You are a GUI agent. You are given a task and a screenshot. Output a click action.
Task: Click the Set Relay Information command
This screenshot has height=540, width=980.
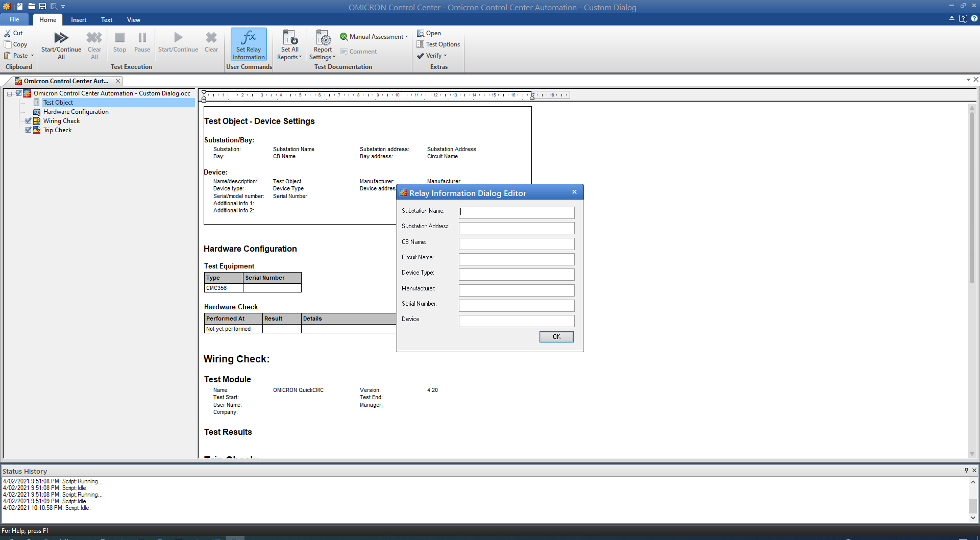249,44
